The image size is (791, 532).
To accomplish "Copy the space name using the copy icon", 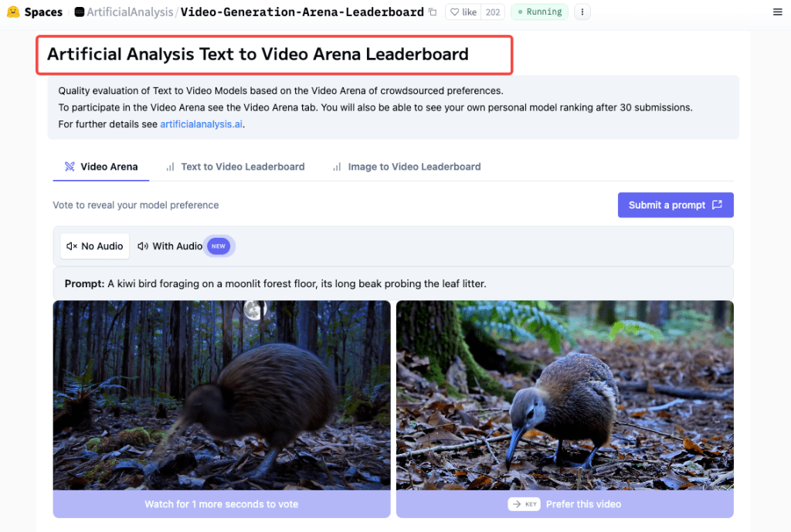I will 433,12.
